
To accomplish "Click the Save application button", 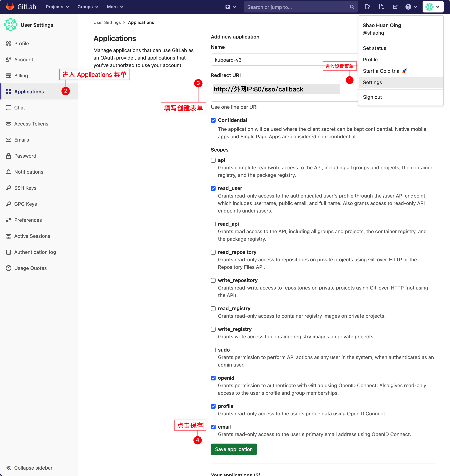I will click(x=234, y=449).
